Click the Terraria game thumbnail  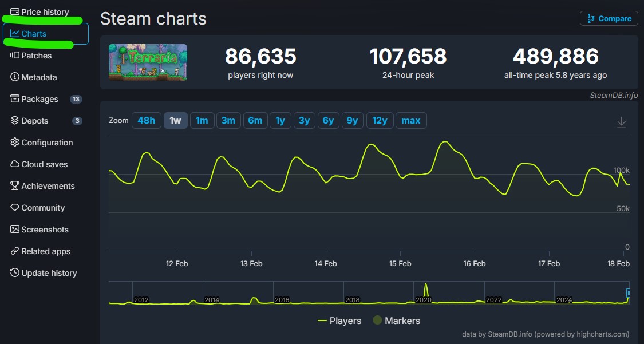(x=148, y=62)
